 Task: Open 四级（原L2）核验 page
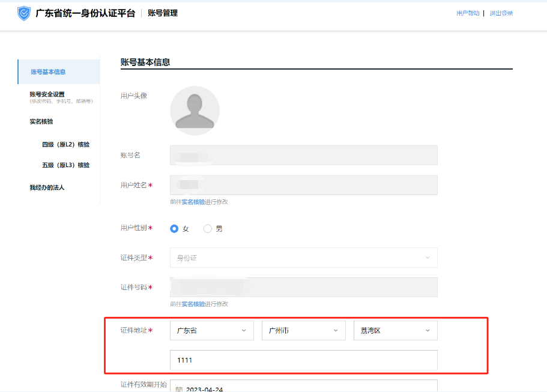pyautogui.click(x=66, y=144)
